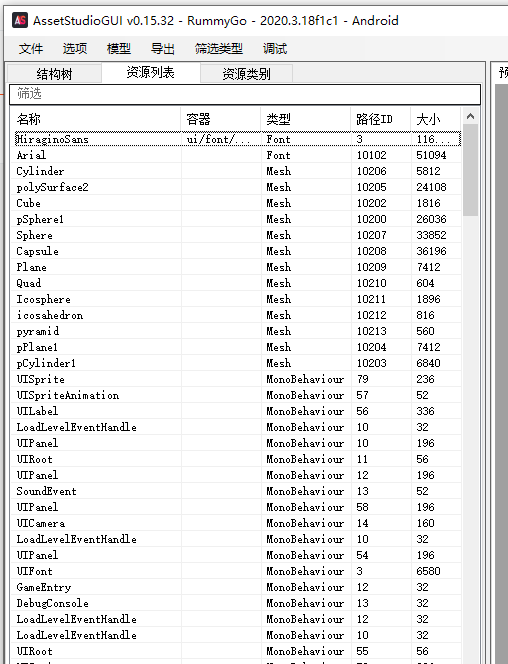The height and width of the screenshot is (664, 508).
Task: Open the 筛选类型 menu
Action: [x=219, y=49]
